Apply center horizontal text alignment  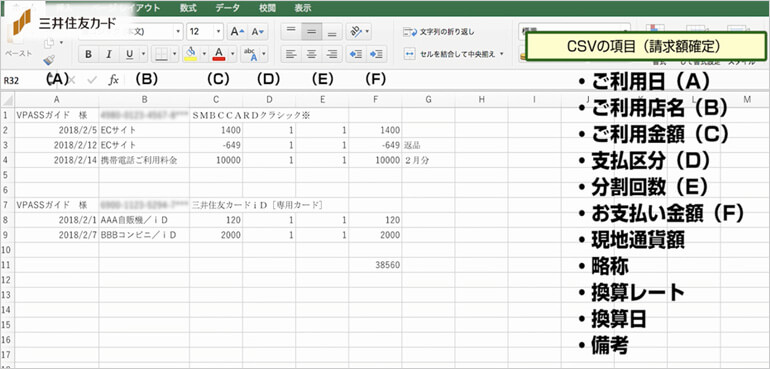(311, 54)
